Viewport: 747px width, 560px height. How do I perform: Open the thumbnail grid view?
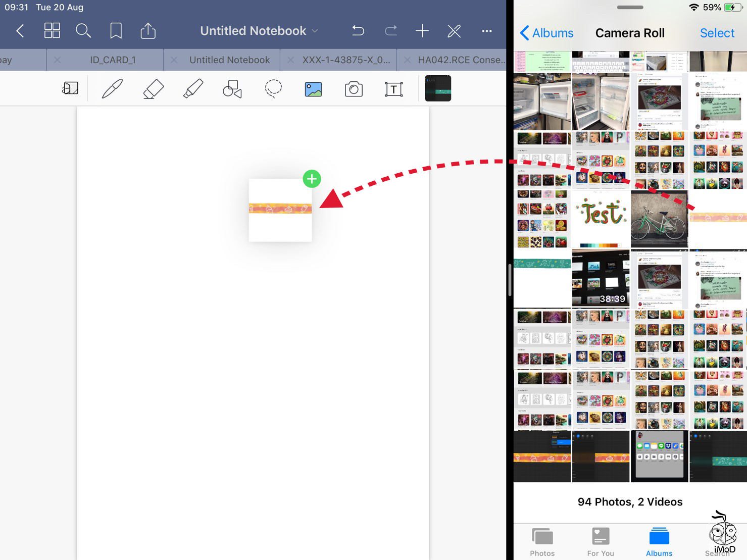tap(52, 30)
